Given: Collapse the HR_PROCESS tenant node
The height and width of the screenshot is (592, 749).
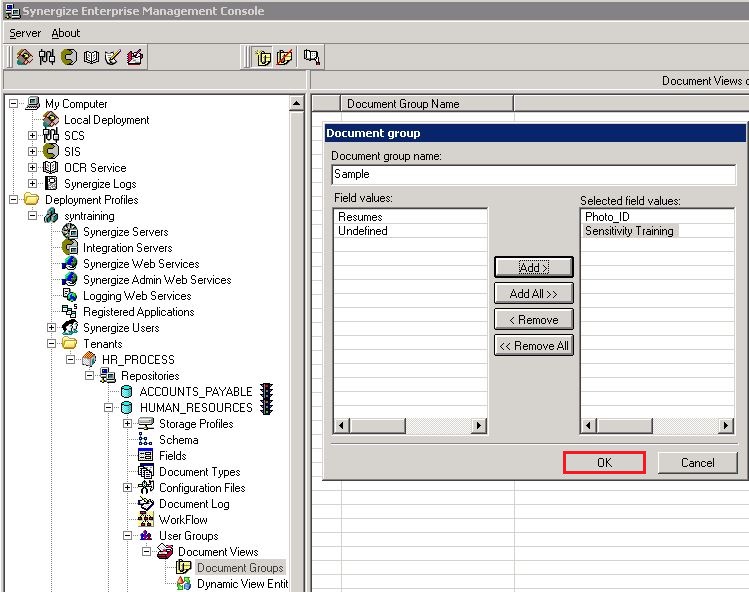Looking at the screenshot, I should click(70, 359).
